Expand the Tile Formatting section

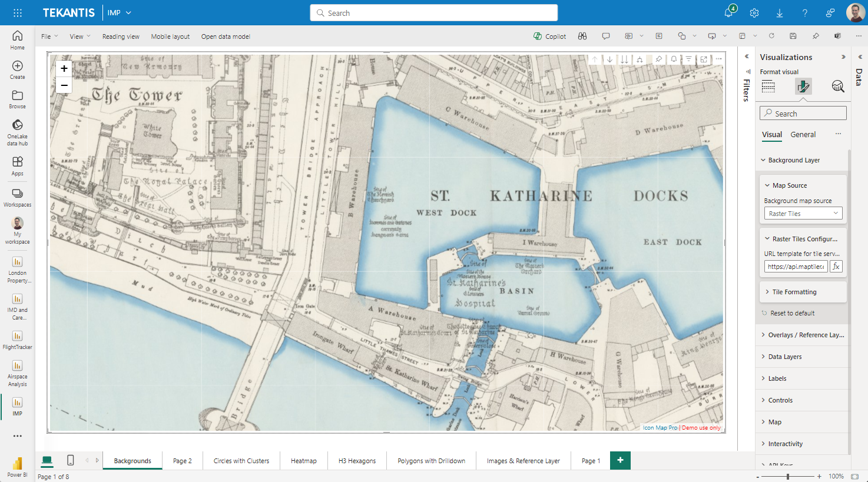click(x=794, y=292)
